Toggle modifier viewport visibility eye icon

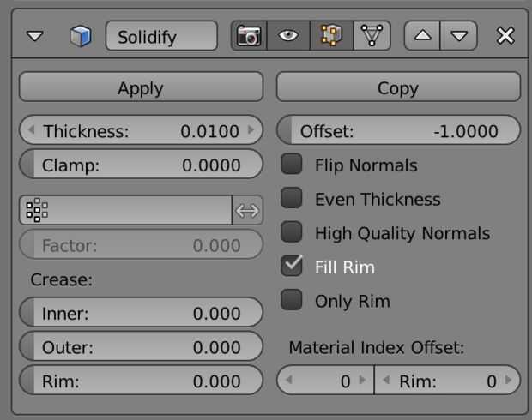[288, 37]
